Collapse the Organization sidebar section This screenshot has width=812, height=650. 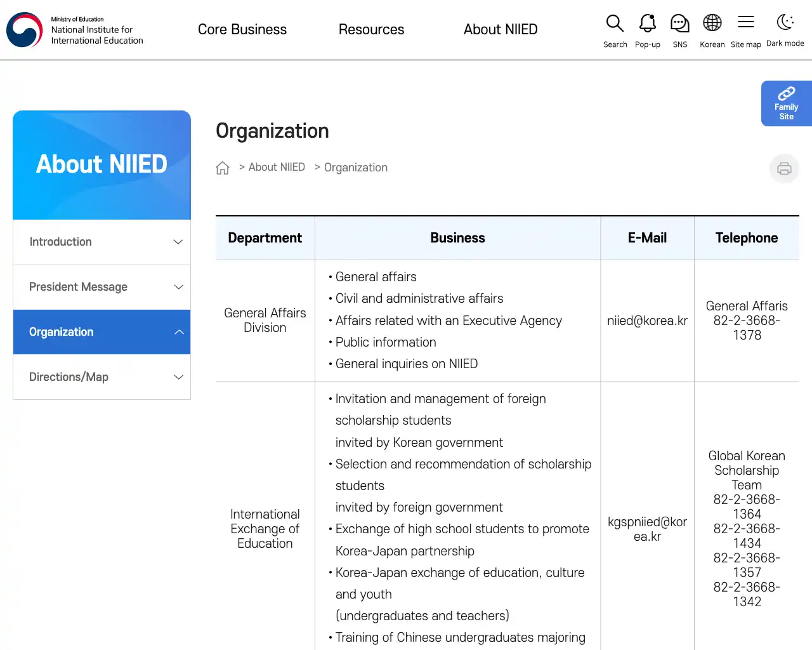point(101,332)
